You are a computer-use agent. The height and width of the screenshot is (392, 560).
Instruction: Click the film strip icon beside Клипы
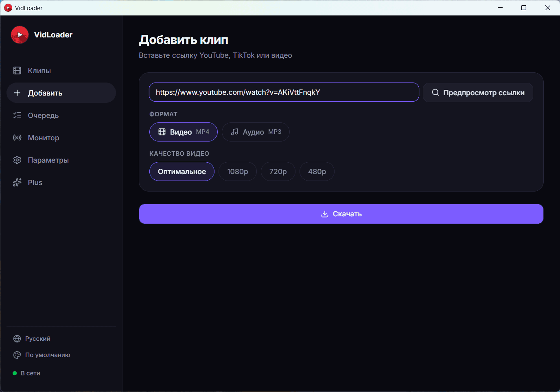pos(17,70)
